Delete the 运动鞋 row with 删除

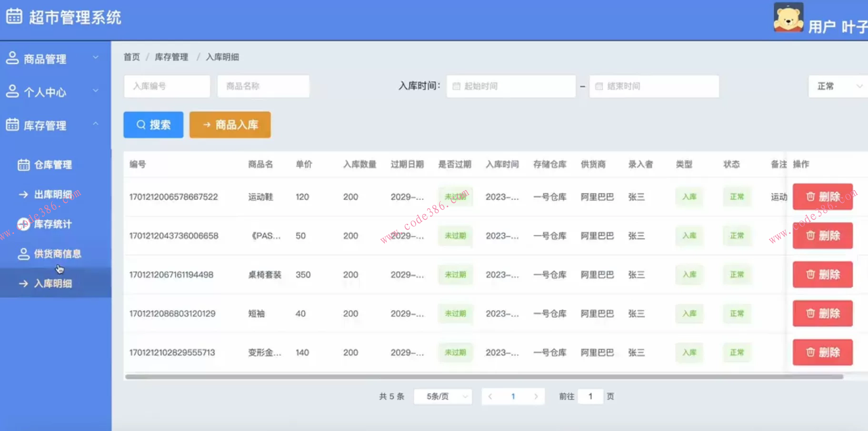click(x=822, y=197)
